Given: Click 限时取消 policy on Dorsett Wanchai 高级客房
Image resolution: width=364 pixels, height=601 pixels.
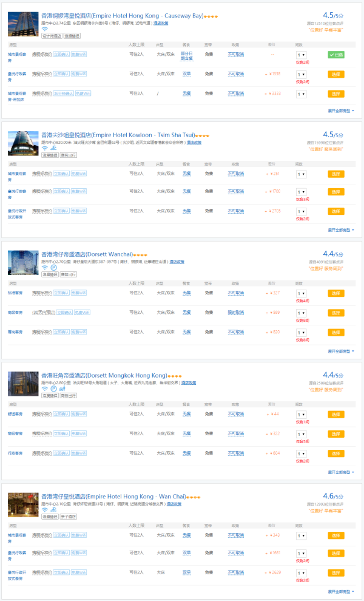Looking at the screenshot, I should tap(235, 313).
